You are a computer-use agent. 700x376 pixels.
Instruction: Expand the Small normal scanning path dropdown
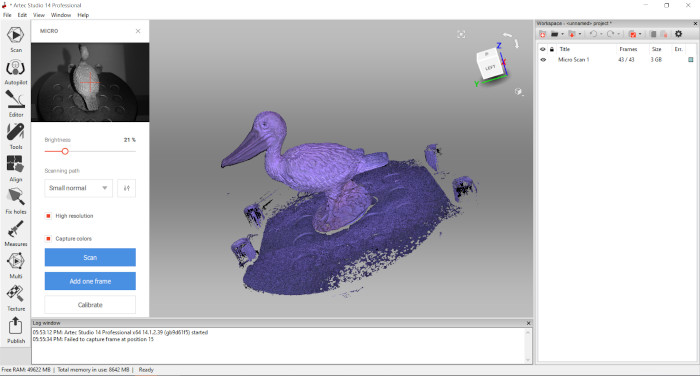pos(79,188)
